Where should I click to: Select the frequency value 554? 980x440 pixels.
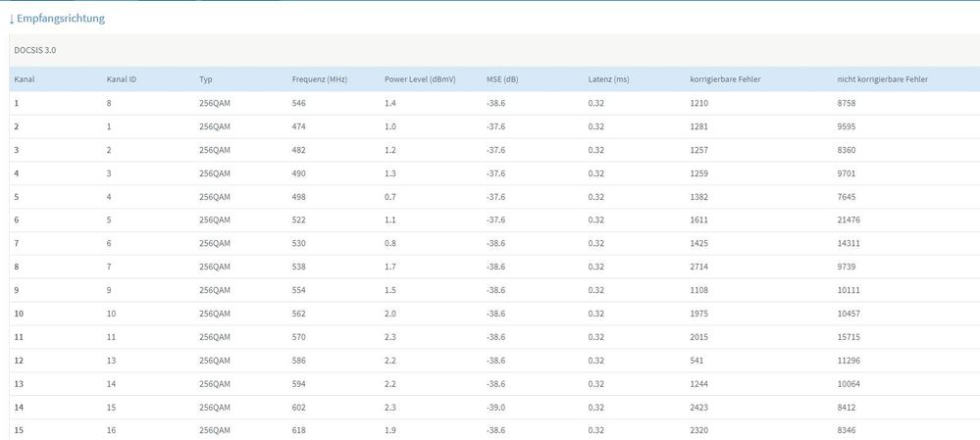tap(299, 290)
